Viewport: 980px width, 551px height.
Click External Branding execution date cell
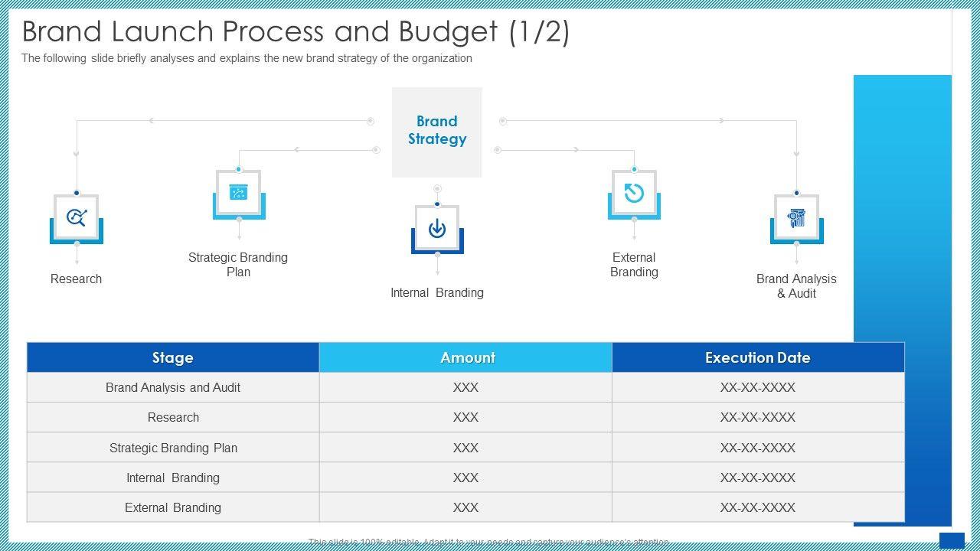[757, 507]
